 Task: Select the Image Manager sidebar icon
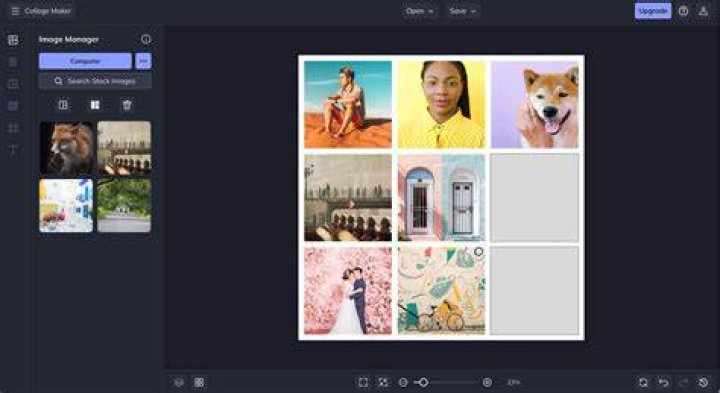[x=13, y=40]
